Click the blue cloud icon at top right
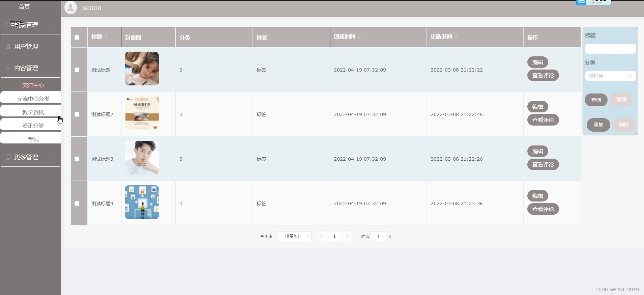 (x=581, y=2)
